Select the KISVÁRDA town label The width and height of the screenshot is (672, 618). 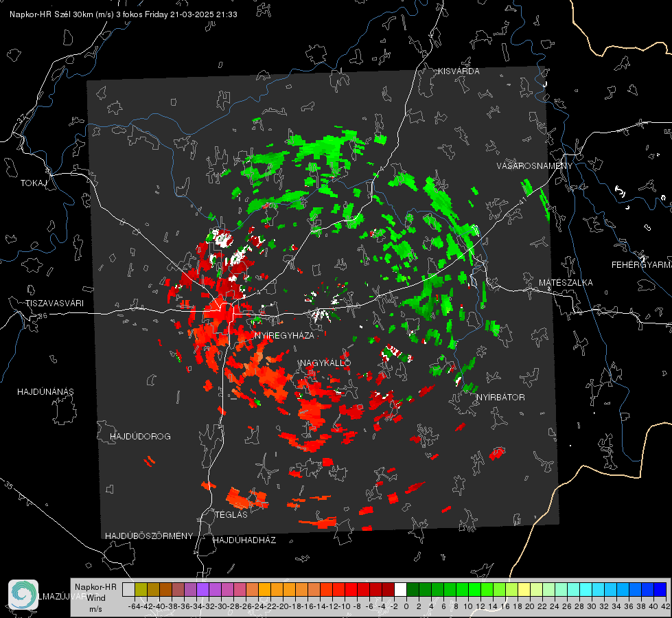click(459, 71)
